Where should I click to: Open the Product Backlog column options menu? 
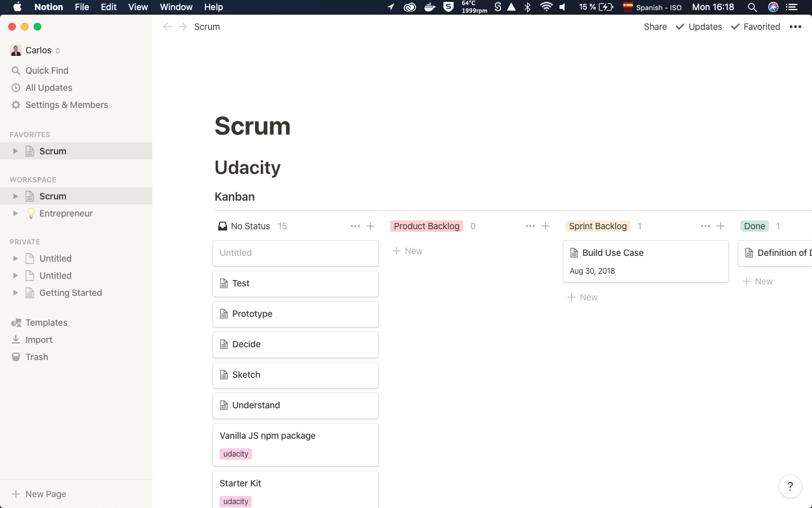point(530,226)
